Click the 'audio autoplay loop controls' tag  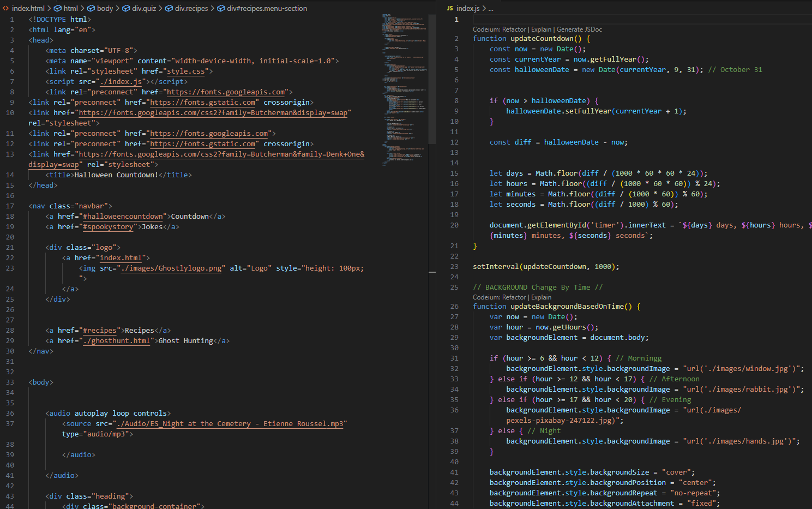coord(108,414)
